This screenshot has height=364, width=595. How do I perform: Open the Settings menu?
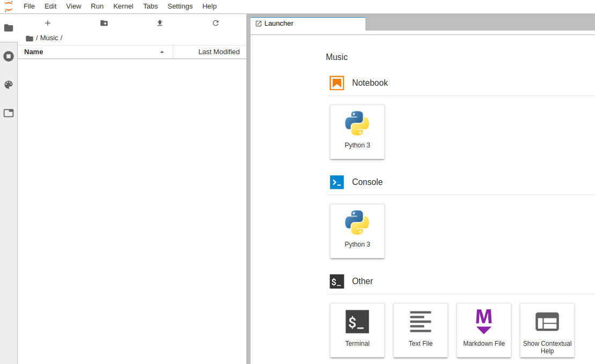pos(180,6)
